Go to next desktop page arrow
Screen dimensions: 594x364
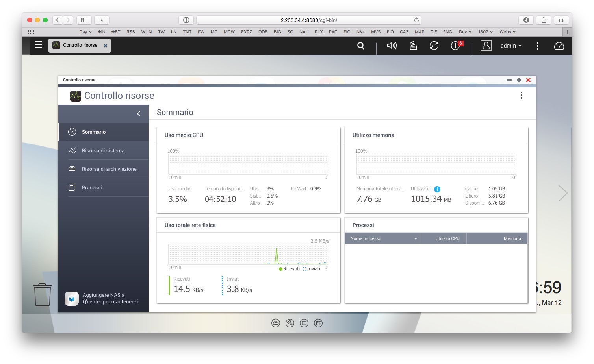point(563,193)
